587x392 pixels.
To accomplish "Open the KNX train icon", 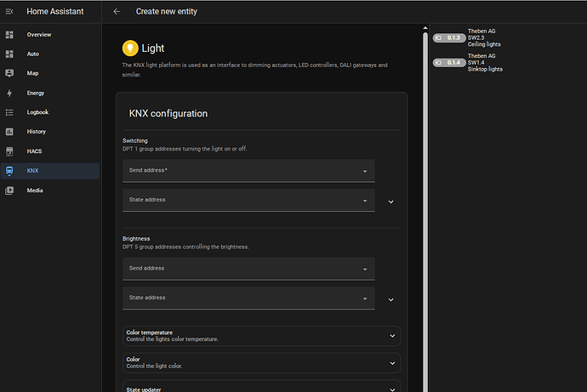I will tap(9, 171).
